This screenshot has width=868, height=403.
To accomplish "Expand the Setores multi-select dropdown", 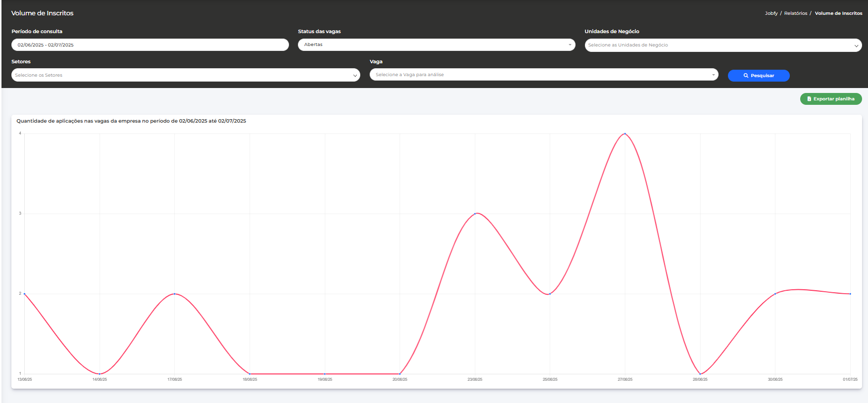I will coord(185,75).
